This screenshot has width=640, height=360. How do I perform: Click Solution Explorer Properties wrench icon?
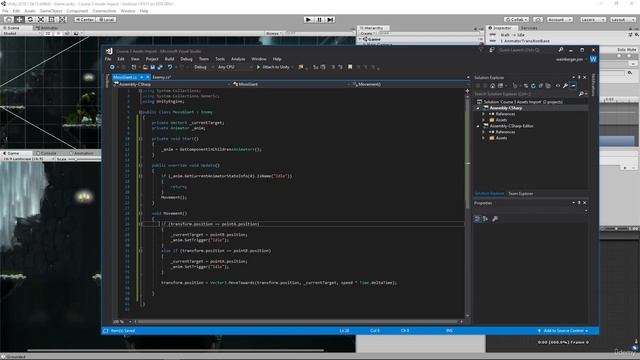pos(565,86)
